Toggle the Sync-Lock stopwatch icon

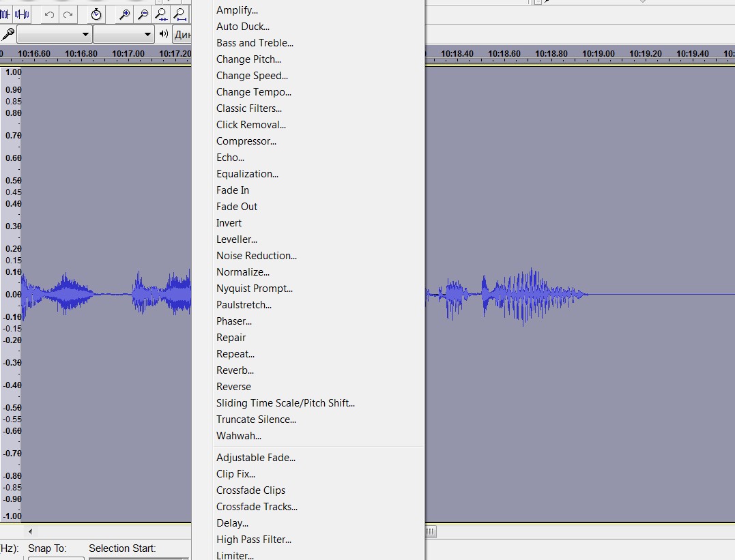click(96, 14)
